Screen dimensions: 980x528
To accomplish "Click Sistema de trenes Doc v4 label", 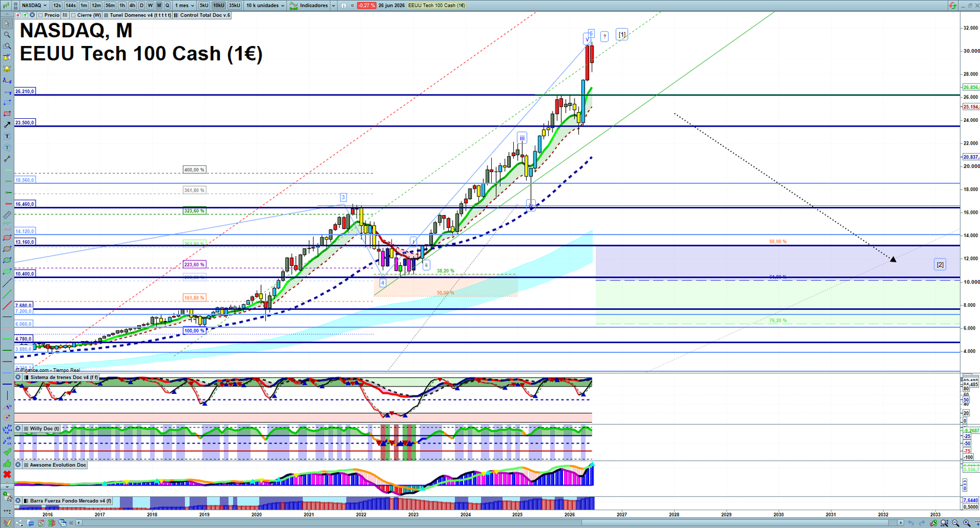I will pos(64,377).
